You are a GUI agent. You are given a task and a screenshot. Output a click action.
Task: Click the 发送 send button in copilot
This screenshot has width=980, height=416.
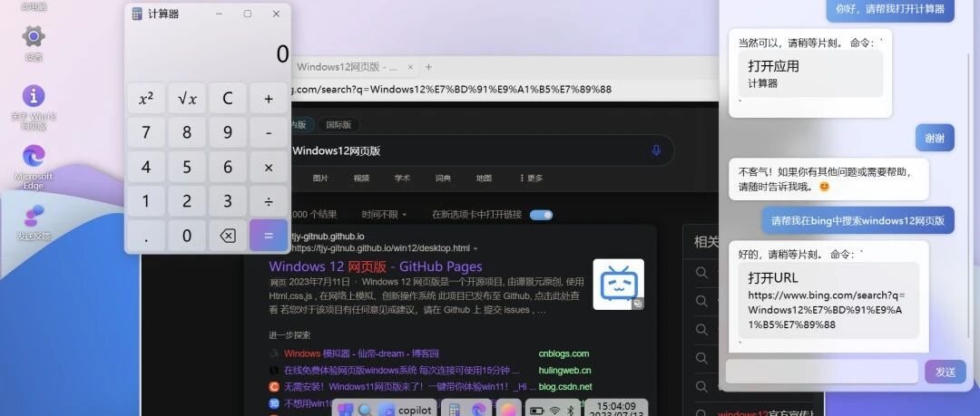click(x=946, y=372)
